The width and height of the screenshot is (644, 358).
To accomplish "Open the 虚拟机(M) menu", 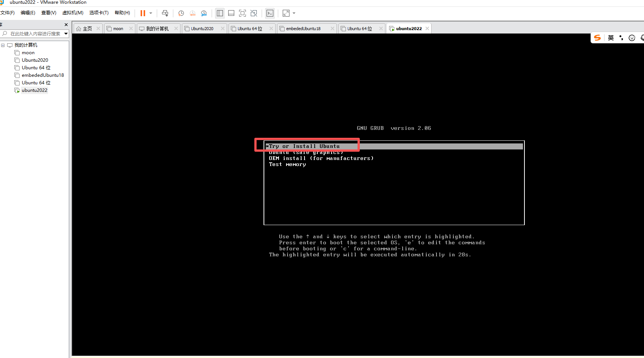I will 73,13.
